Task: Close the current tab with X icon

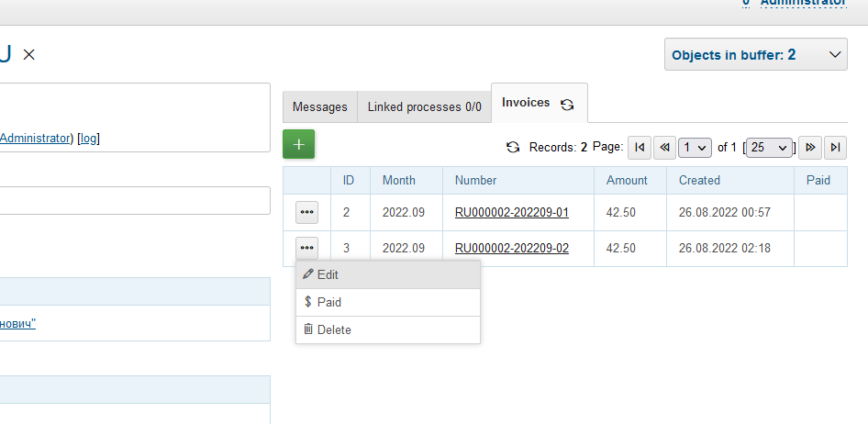Action: pyautogui.click(x=28, y=55)
